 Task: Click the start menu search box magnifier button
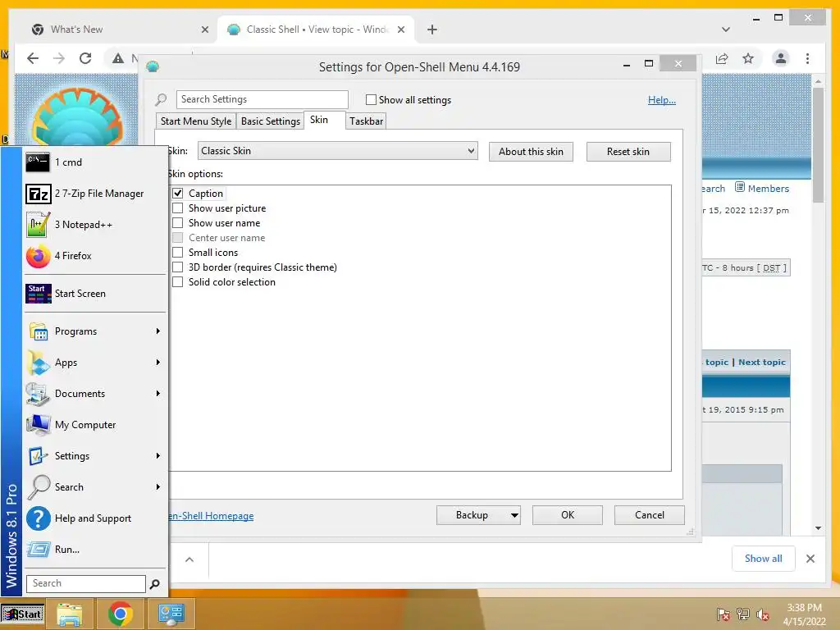point(155,584)
